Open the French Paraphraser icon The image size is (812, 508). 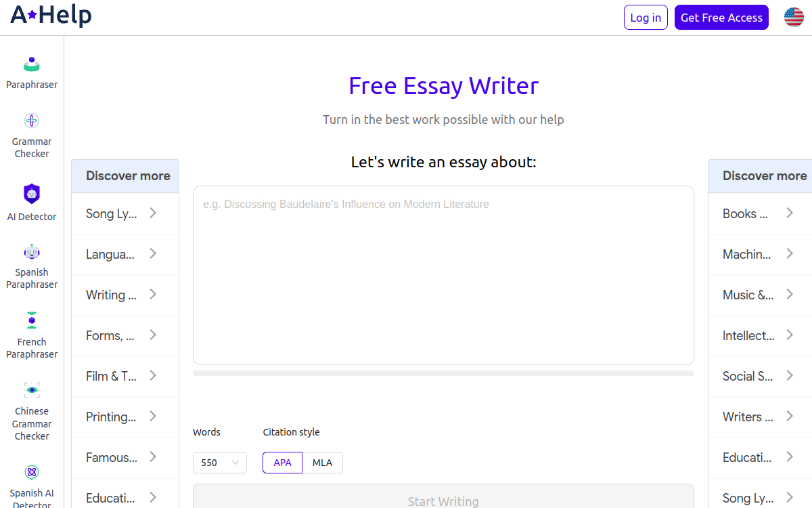[x=32, y=320]
